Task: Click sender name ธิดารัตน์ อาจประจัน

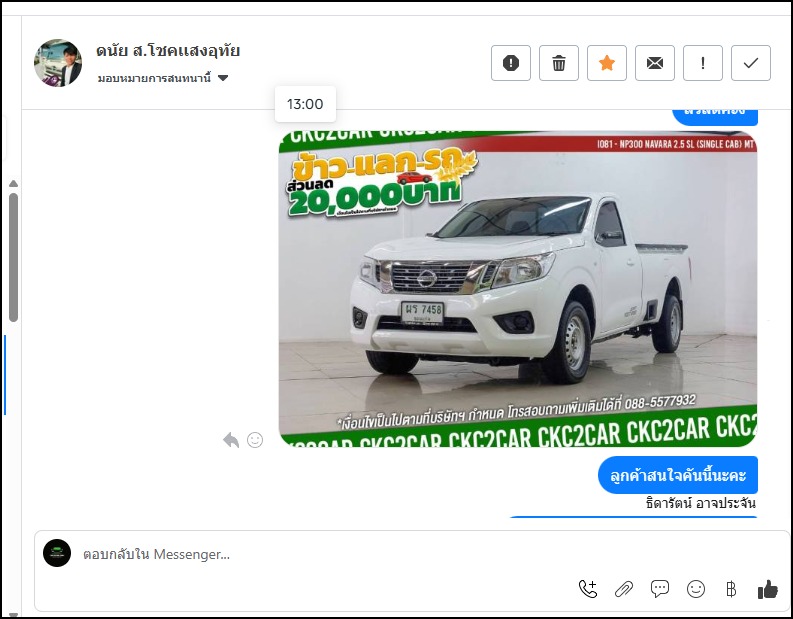Action: (x=700, y=503)
